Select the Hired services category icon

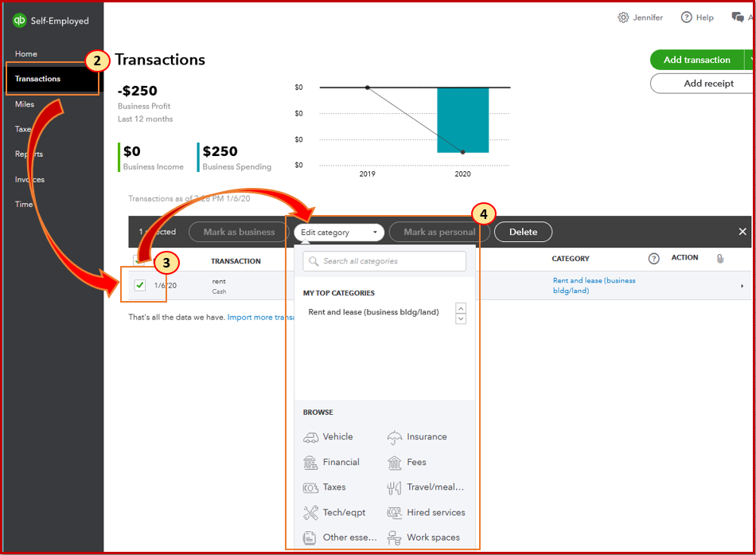pos(396,512)
